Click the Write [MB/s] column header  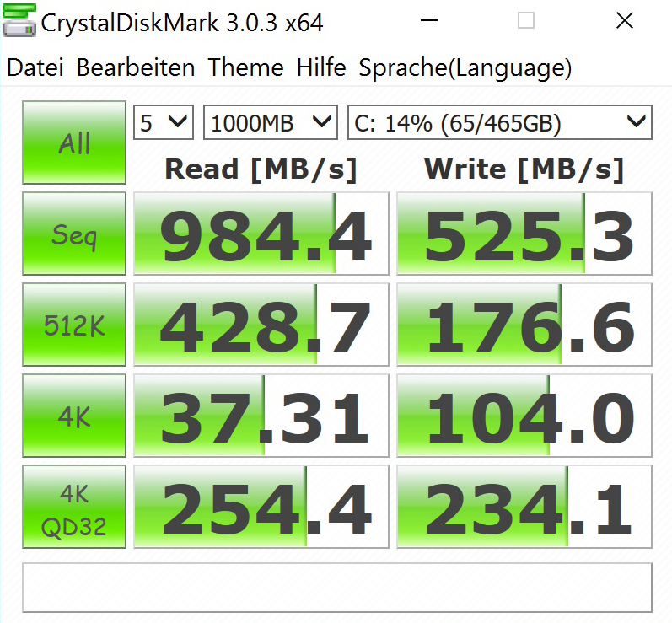pos(524,169)
